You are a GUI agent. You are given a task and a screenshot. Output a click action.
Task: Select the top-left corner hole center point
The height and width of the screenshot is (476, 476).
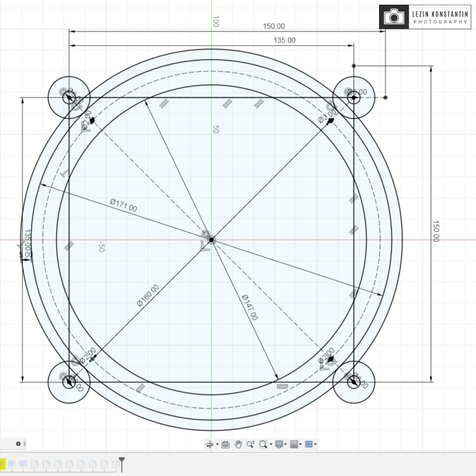[x=69, y=98]
